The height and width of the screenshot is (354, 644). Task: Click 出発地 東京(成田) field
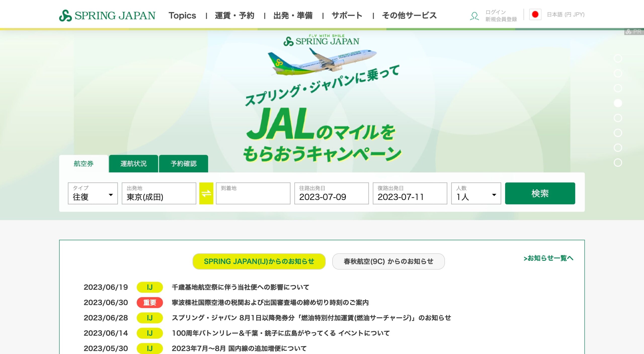[x=159, y=193]
